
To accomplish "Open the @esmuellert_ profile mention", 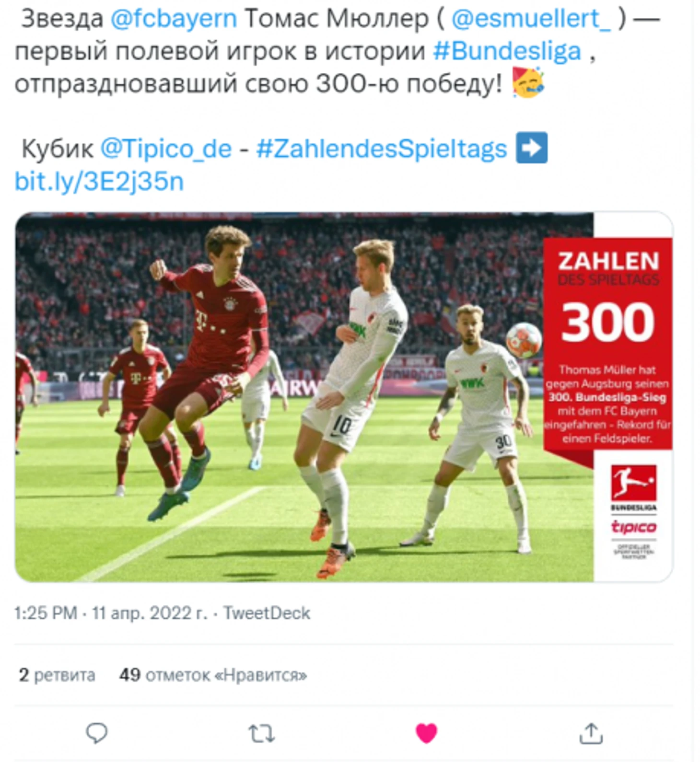I will 532,19.
